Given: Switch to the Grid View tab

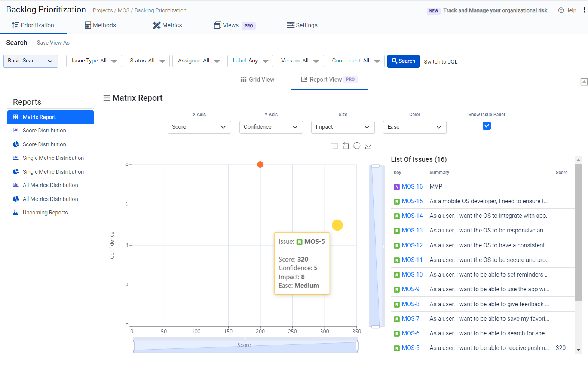Looking at the screenshot, I should 257,80.
